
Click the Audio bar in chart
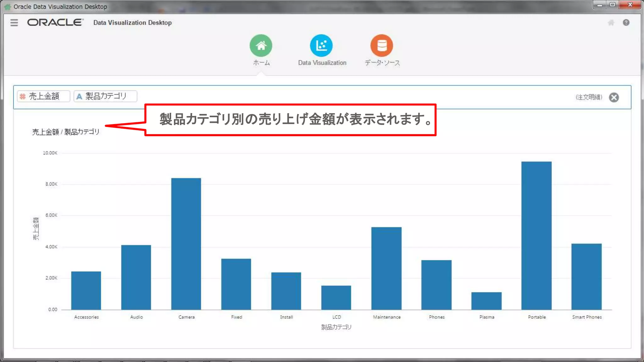[136, 277]
